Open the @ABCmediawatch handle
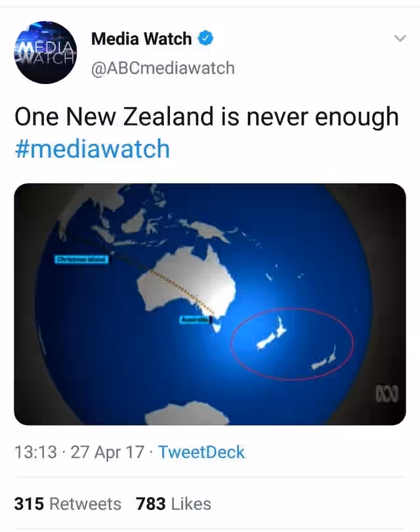 [163, 68]
